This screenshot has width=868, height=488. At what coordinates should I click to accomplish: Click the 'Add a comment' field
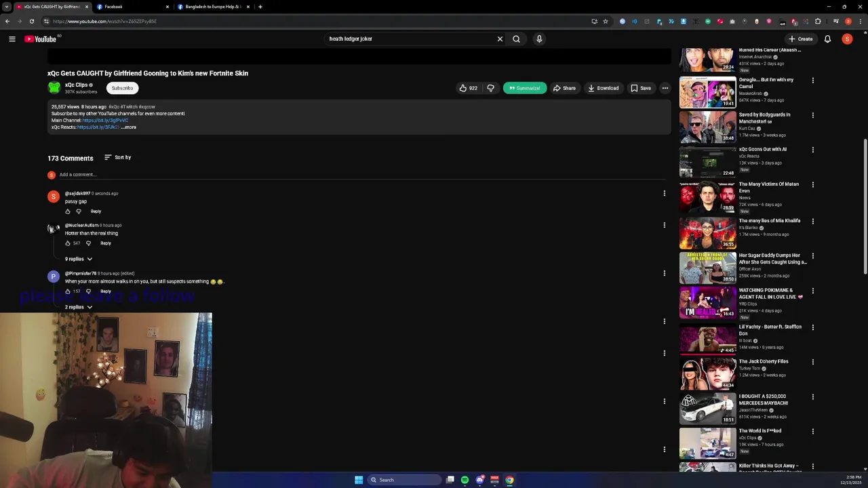[x=362, y=175]
